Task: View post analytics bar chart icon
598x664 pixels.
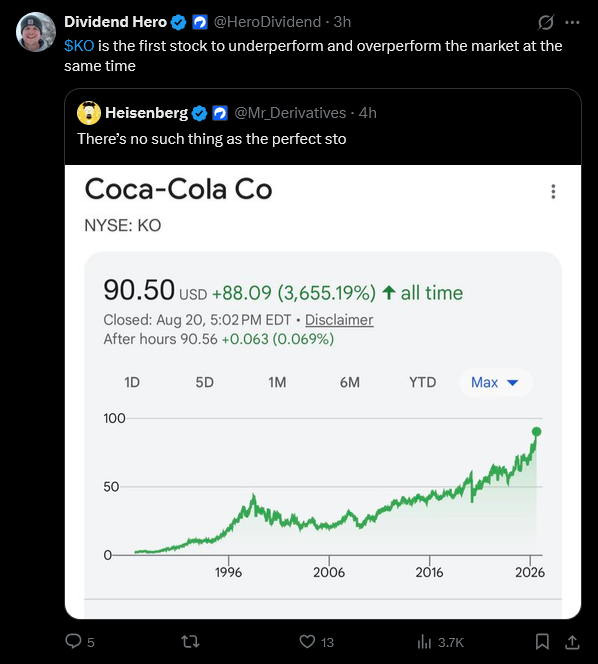Action: point(424,642)
